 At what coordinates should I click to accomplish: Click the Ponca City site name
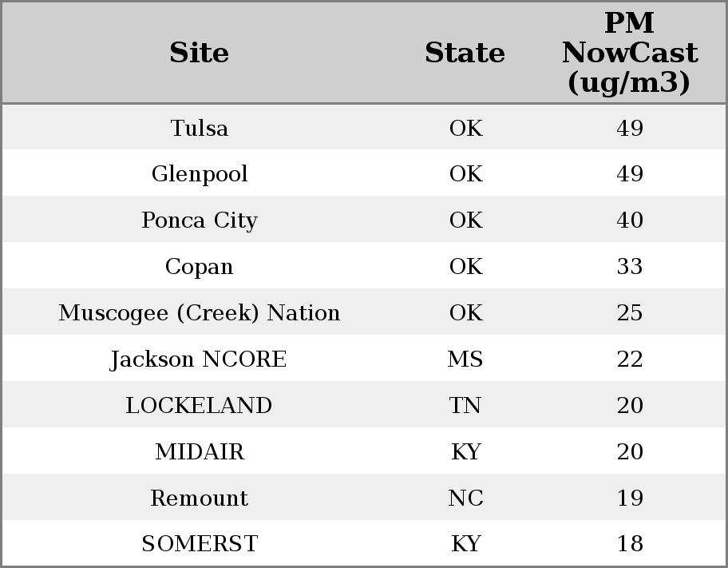click(200, 220)
